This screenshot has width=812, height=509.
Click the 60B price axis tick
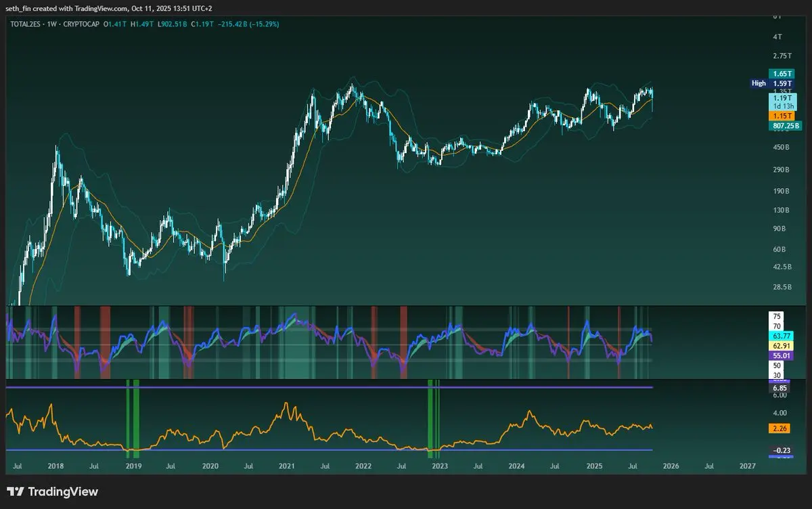coord(779,250)
